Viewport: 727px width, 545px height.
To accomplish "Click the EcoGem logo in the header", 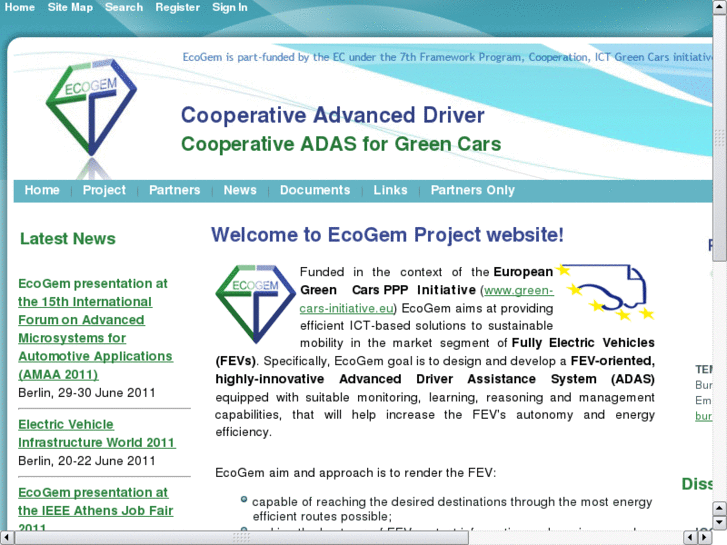I will tap(91, 108).
